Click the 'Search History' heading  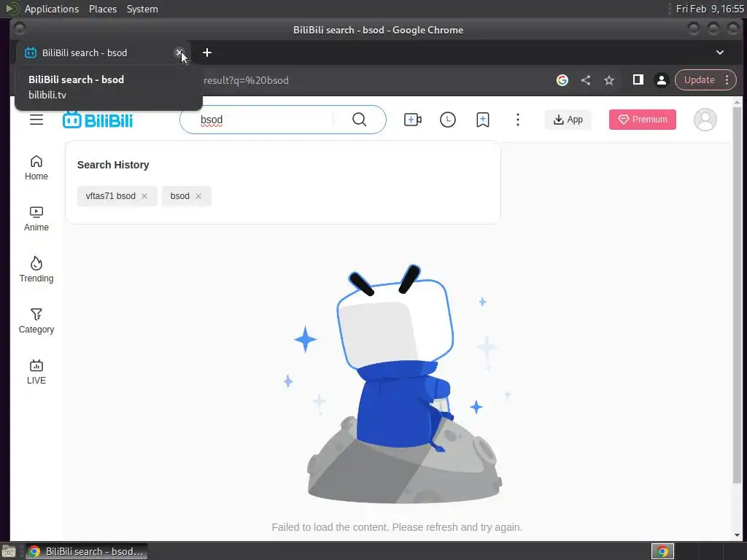coord(113,165)
